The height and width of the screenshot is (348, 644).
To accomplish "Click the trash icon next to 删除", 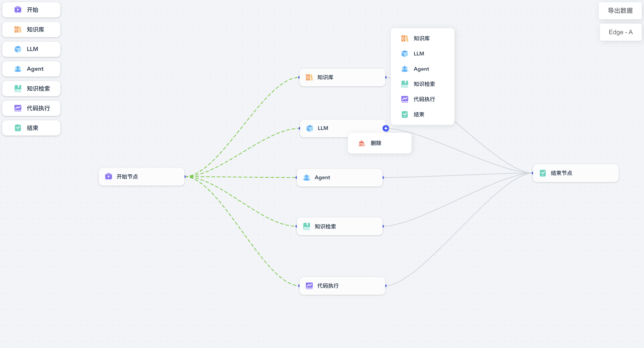I will 362,143.
